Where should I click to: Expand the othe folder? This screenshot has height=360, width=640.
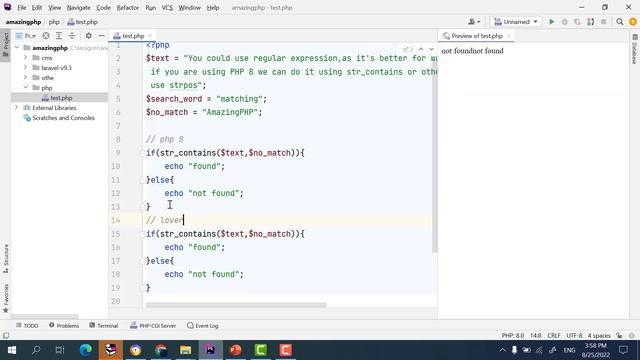click(25, 78)
